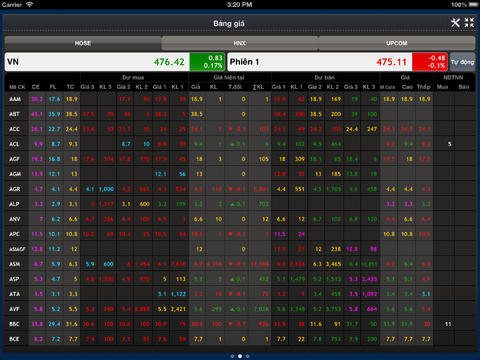Tap the T.đổi column header
The image size is (480, 360).
[x=235, y=87]
